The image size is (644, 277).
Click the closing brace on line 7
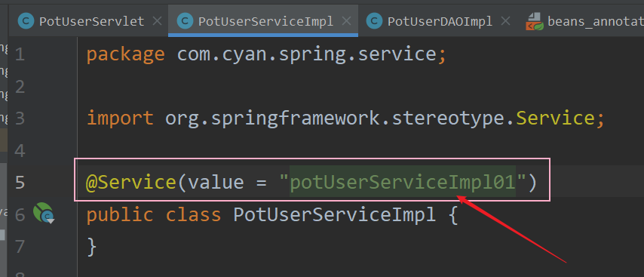[91, 247]
